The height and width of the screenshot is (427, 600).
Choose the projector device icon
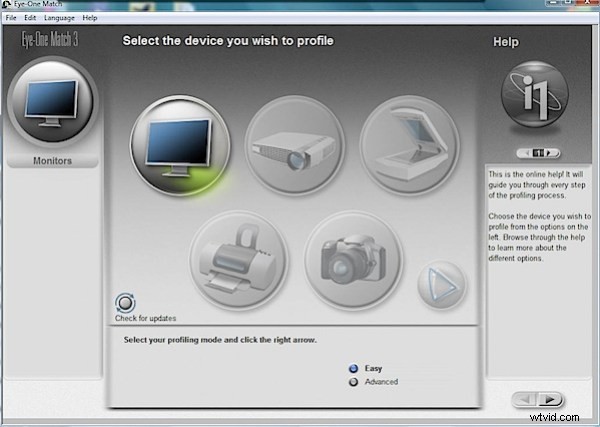(295, 145)
